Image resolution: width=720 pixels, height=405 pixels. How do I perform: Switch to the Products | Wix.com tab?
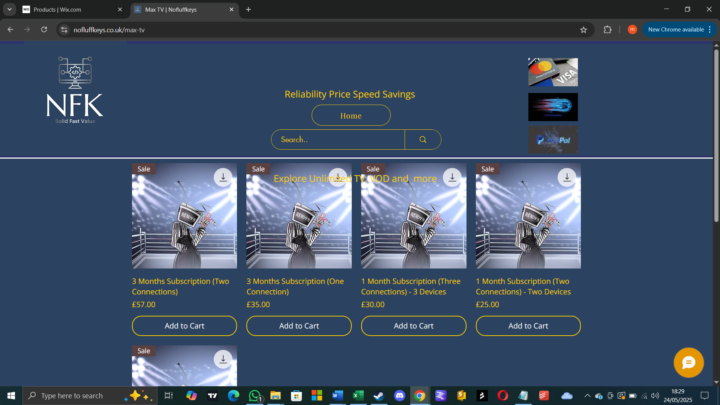point(69,9)
